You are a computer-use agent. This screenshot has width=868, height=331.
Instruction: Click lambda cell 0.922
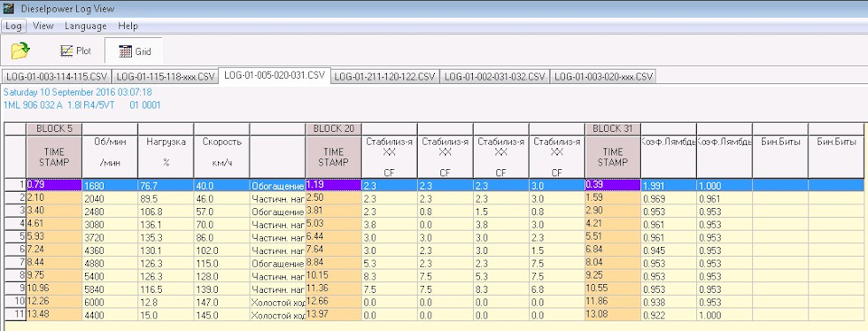tap(669, 315)
